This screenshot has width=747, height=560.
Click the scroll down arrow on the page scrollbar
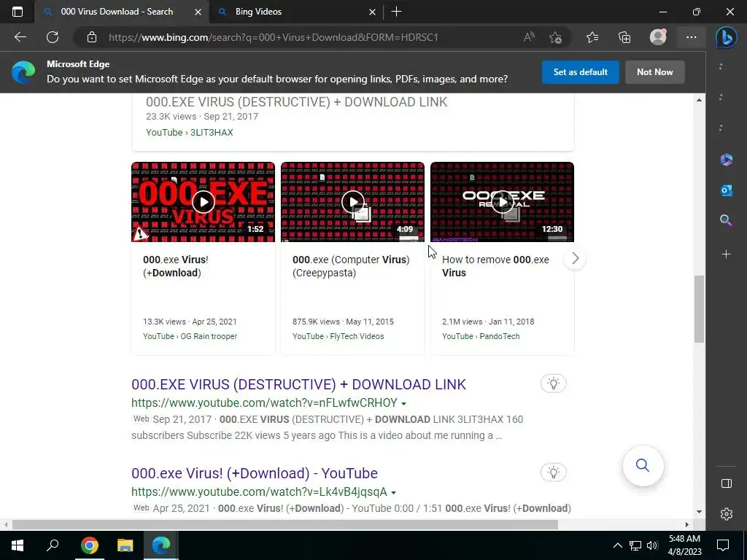click(699, 511)
